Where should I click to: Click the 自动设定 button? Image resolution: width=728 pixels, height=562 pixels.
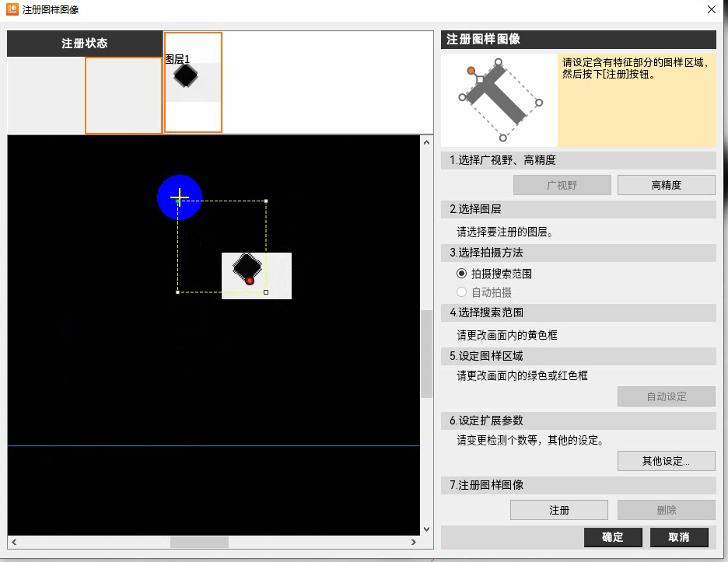coord(666,396)
